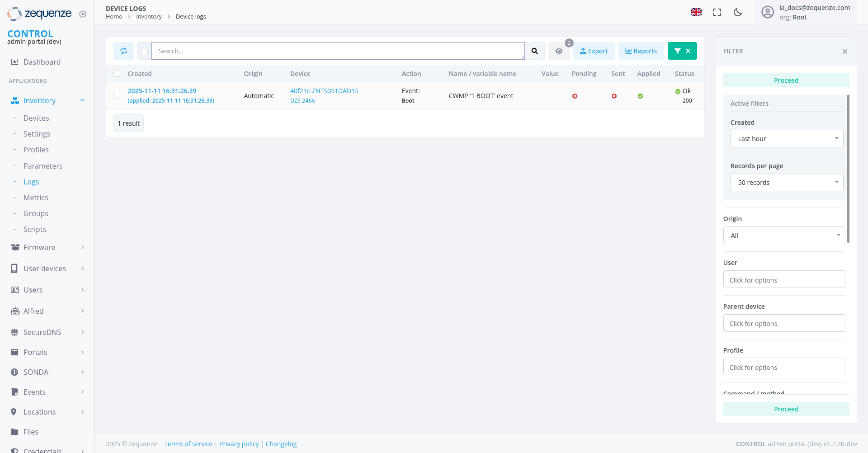Click the User filter options field
The width and height of the screenshot is (868, 453).
[784, 279]
